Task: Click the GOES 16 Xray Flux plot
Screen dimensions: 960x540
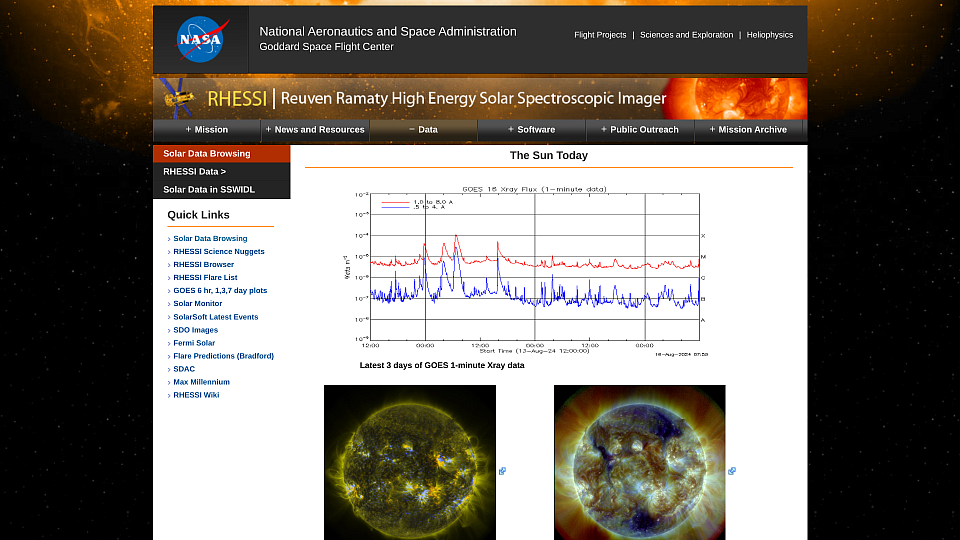Action: [x=525, y=271]
